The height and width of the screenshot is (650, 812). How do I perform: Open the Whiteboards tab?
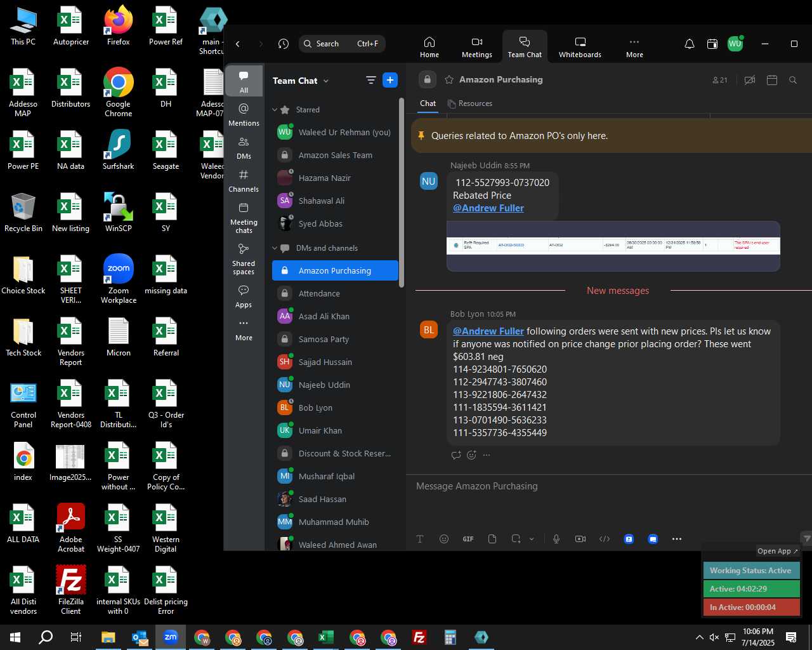point(580,47)
